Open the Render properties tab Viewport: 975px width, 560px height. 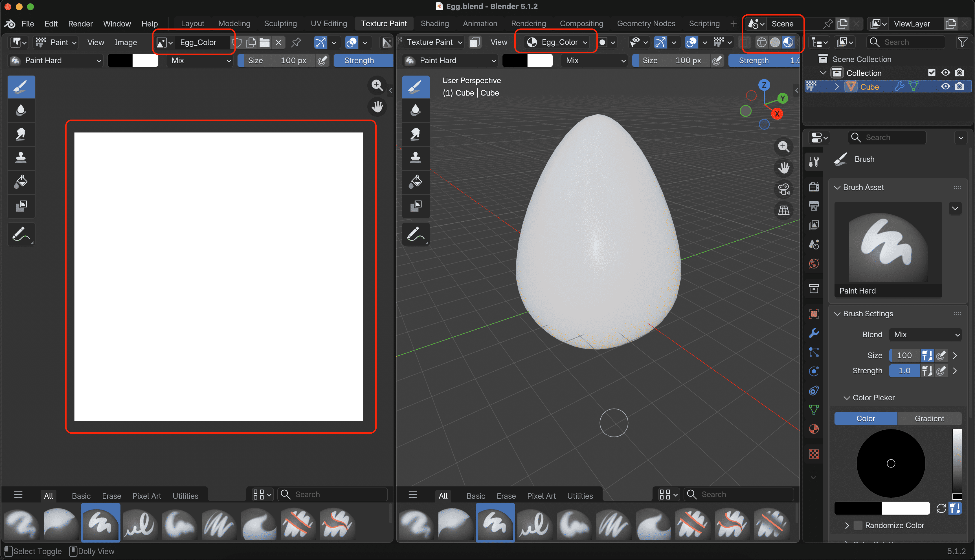point(814,187)
